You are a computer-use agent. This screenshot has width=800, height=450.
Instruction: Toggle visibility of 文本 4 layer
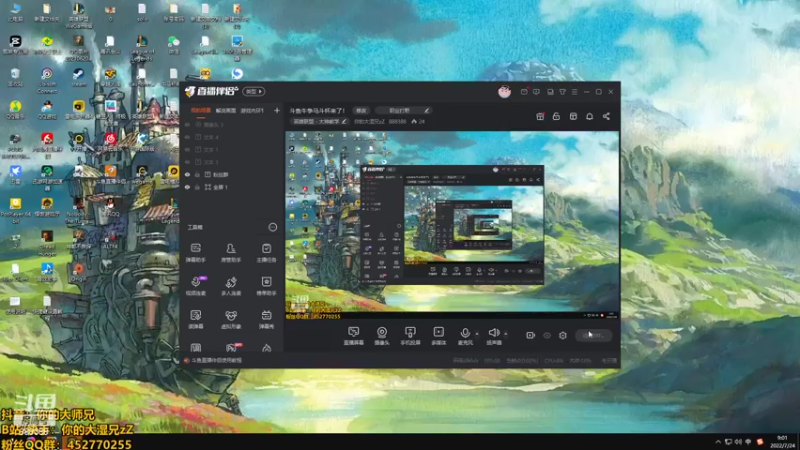point(187,137)
